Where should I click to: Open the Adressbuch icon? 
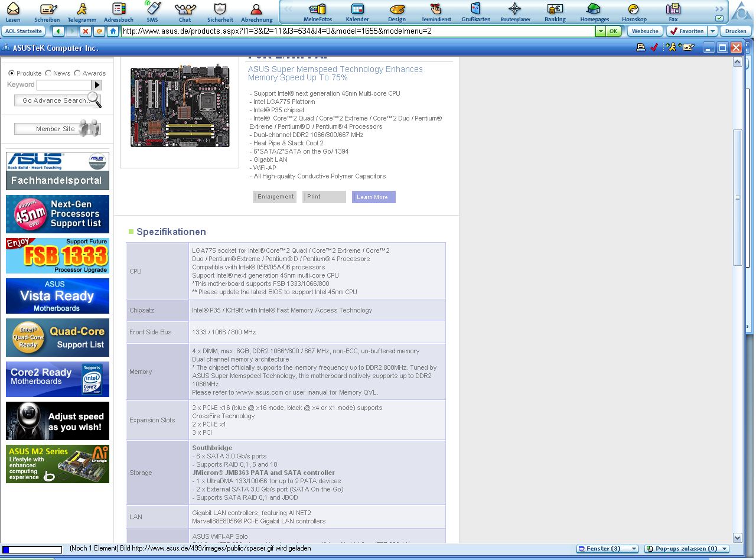click(119, 9)
